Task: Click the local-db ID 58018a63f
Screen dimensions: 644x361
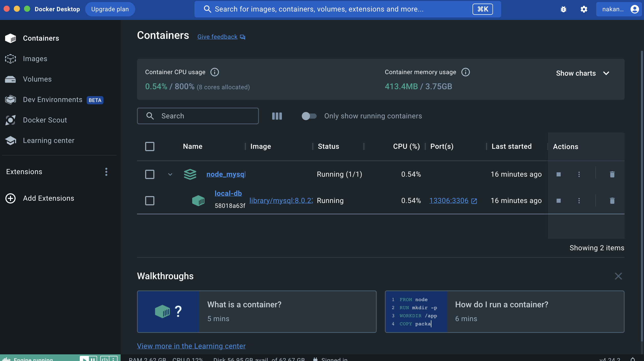Action: 230,206
